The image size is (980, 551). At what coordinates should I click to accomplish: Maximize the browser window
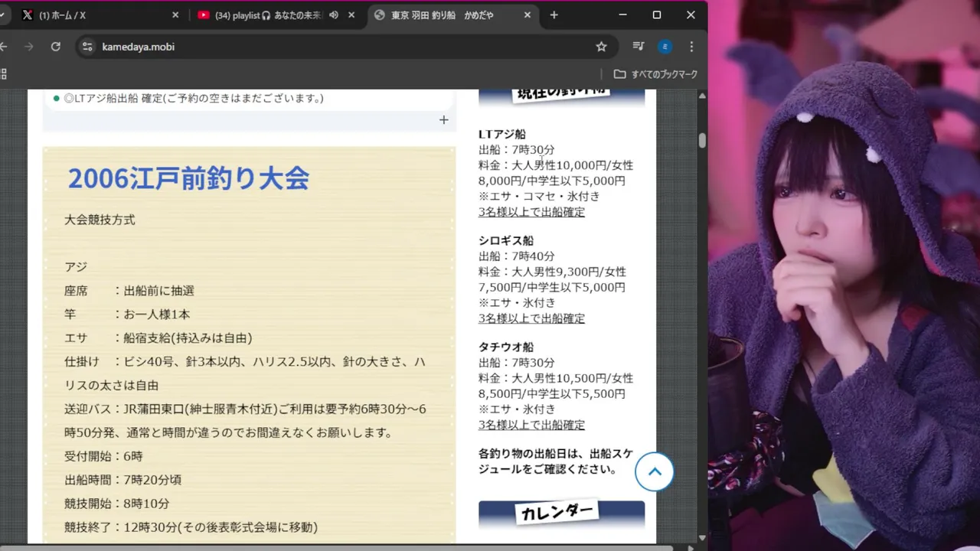click(x=656, y=15)
